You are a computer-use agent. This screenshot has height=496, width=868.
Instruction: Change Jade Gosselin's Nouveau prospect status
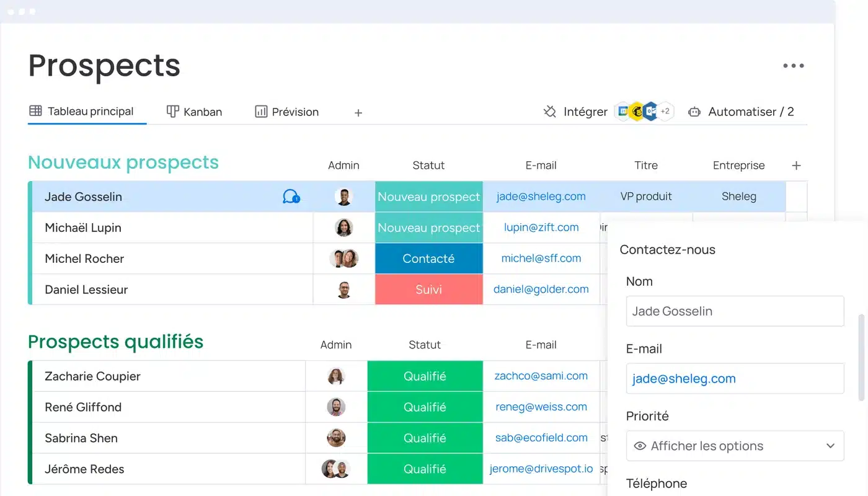tap(429, 197)
